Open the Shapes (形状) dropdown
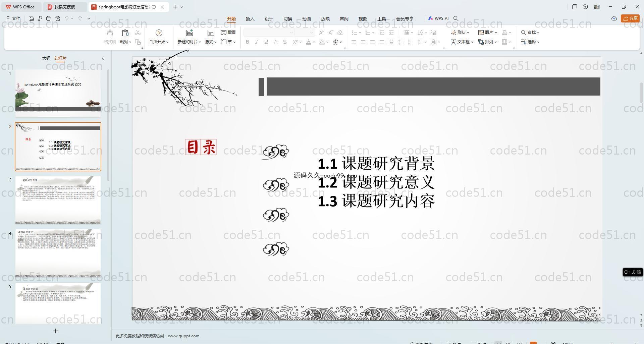 (460, 33)
